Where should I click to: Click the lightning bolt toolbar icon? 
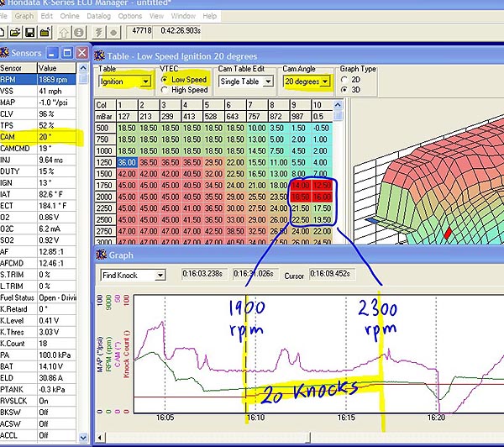click(x=98, y=32)
